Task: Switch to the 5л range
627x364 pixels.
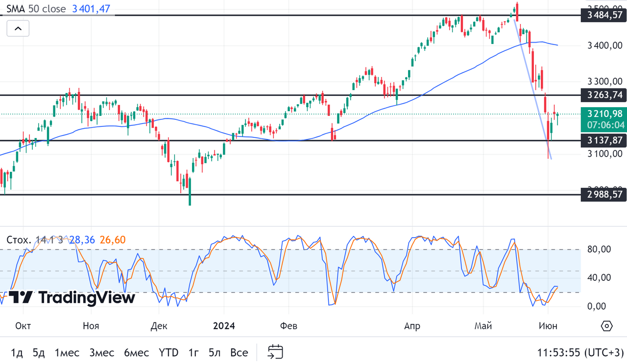Action: point(214,352)
